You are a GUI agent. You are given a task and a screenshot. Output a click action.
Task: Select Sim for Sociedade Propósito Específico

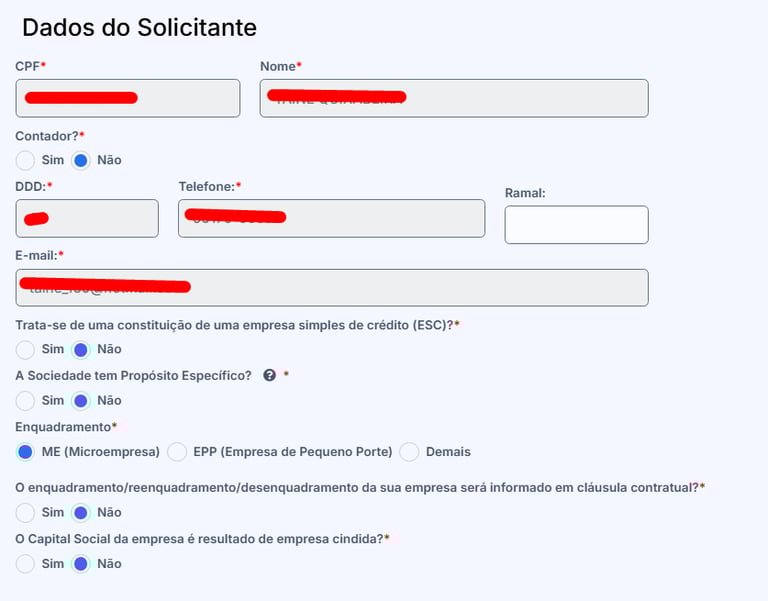click(25, 401)
